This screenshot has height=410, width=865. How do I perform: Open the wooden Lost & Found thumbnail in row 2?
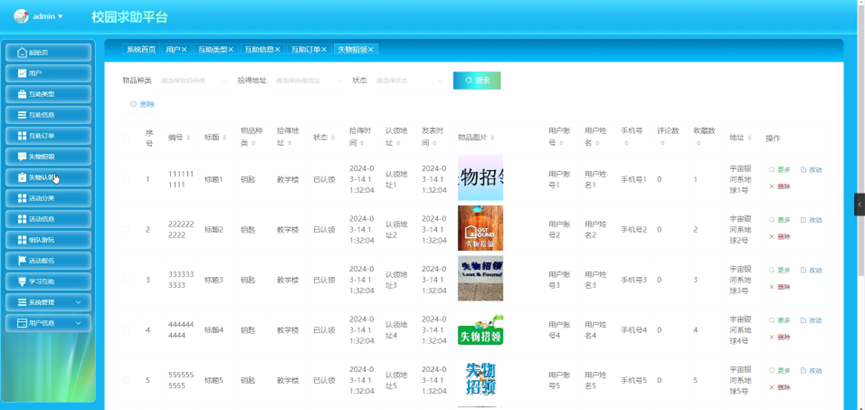pyautogui.click(x=480, y=228)
